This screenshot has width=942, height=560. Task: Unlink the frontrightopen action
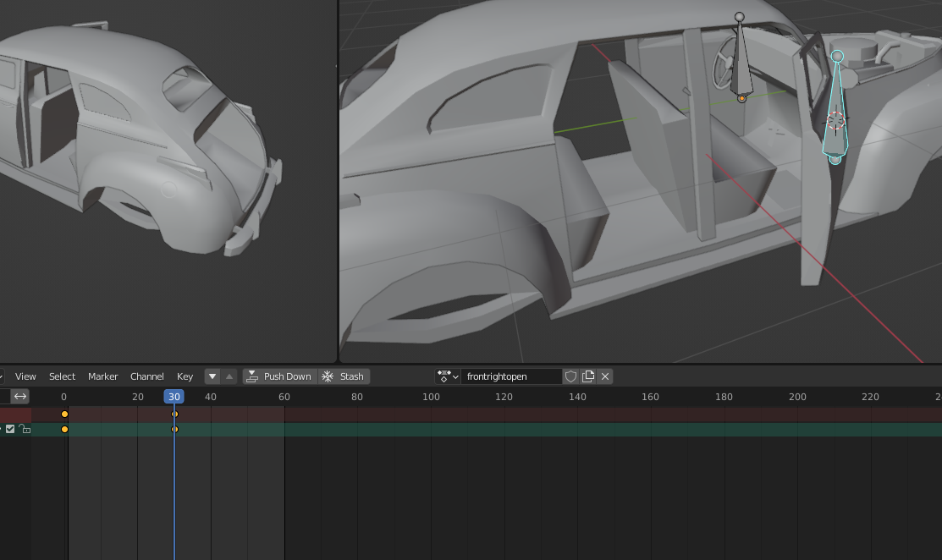pos(605,376)
